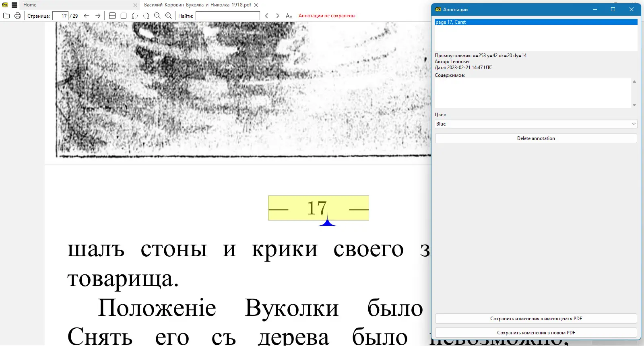644x346 pixels.
Task: Click the word 'Вуколки' in the document
Action: coord(292,308)
